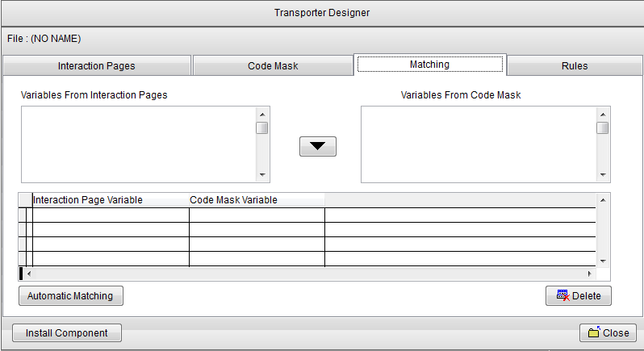644x351 pixels.
Task: Select first row cell under Code Mask Variable
Action: click(x=257, y=215)
